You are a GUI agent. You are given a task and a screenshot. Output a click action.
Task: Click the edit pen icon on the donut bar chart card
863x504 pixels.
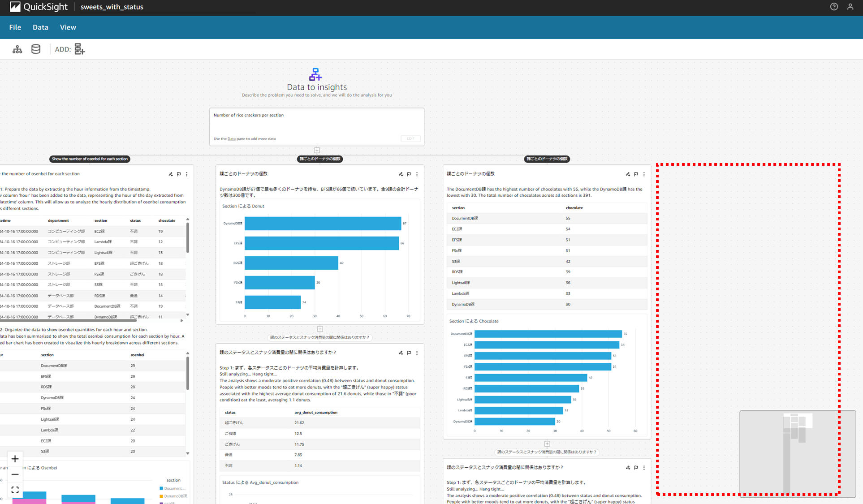point(401,174)
